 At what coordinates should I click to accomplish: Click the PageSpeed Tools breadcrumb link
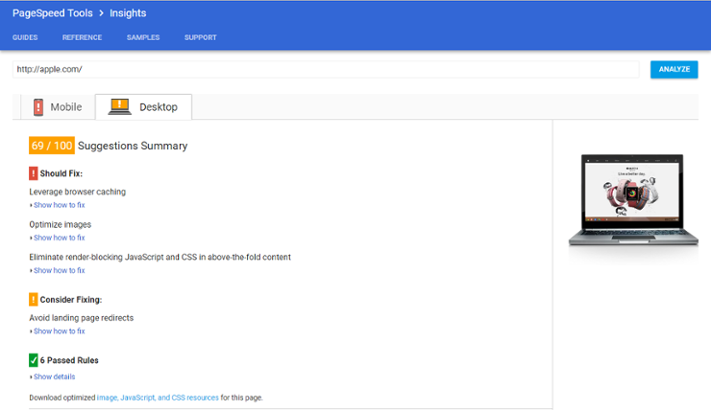pyautogui.click(x=53, y=13)
